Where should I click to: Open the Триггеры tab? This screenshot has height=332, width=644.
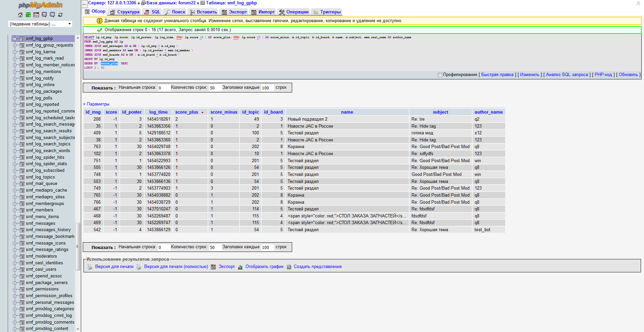pyautogui.click(x=330, y=12)
